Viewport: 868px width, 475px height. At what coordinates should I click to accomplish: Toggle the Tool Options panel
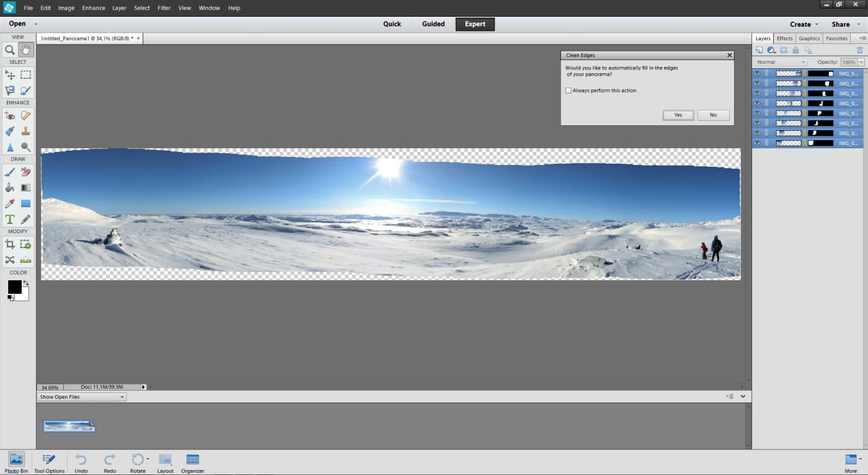point(49,463)
